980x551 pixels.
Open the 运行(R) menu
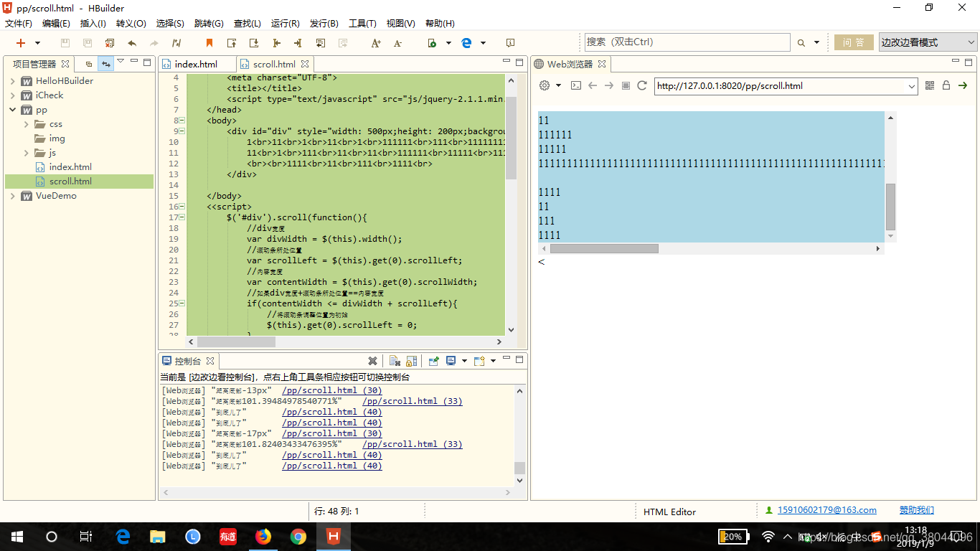point(285,24)
